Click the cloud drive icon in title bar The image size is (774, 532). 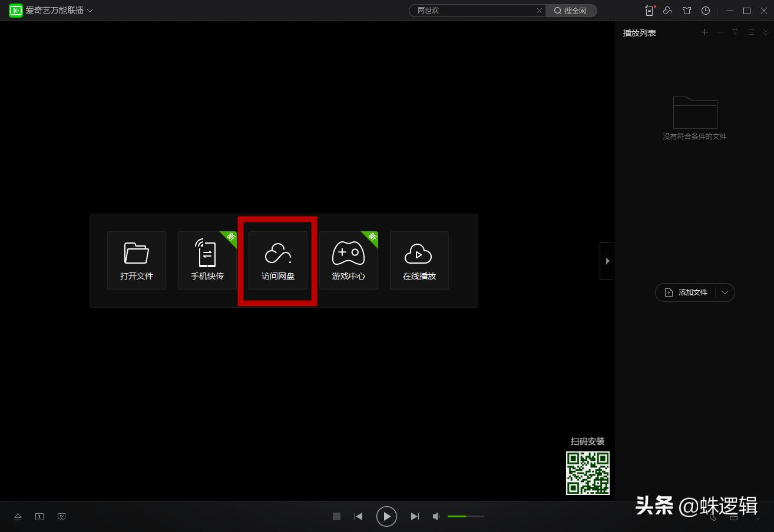pos(667,11)
